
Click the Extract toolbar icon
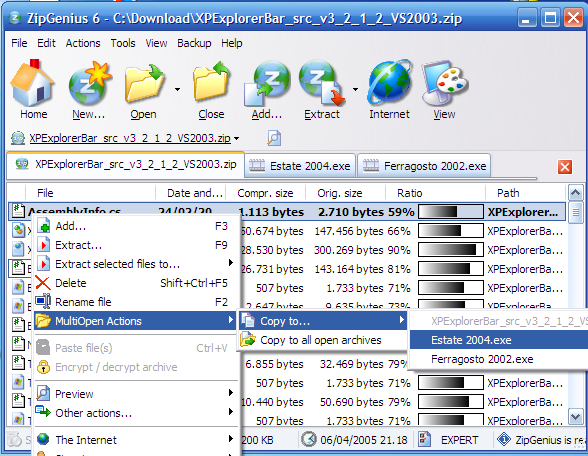[x=322, y=82]
